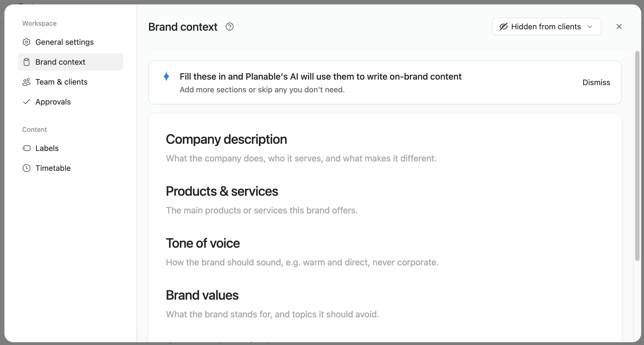Open the Brand context help question icon
The image size is (644, 345).
click(230, 27)
